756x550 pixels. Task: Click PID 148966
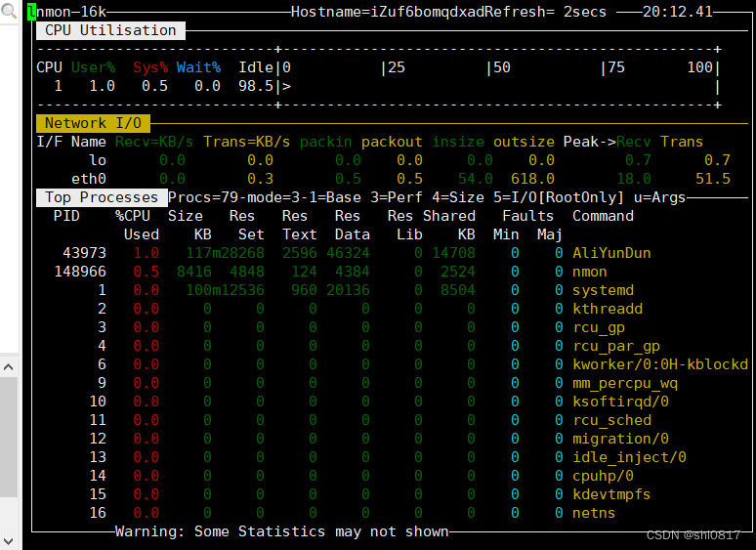[x=80, y=272]
